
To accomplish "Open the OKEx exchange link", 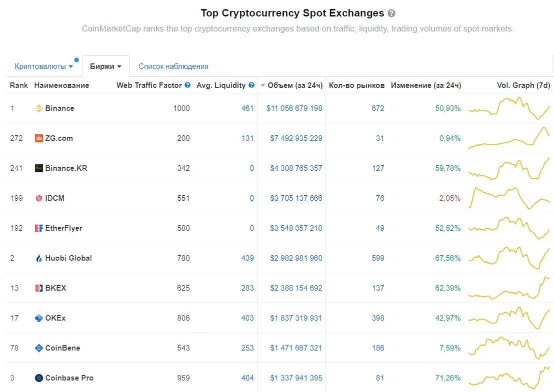I will point(55,318).
